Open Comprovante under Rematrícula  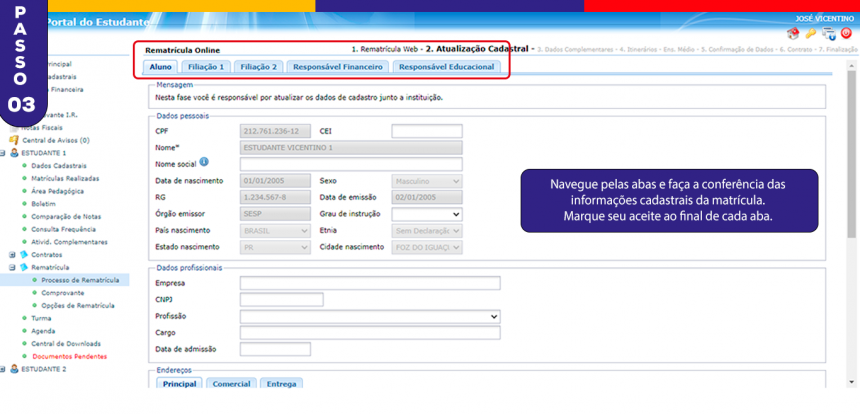tap(63, 293)
